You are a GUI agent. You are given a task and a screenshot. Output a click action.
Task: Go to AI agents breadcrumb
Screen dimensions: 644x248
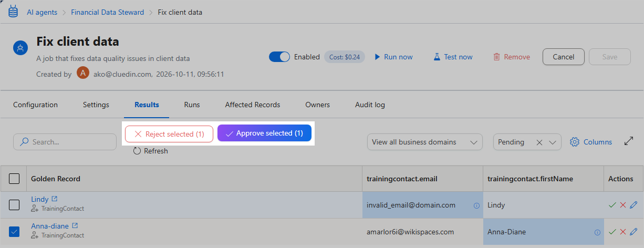[42, 12]
